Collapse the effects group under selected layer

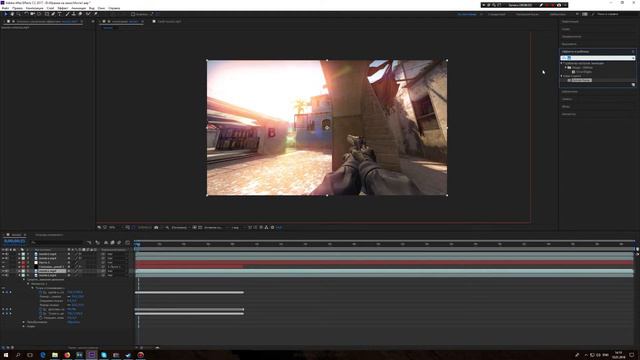pos(24,280)
